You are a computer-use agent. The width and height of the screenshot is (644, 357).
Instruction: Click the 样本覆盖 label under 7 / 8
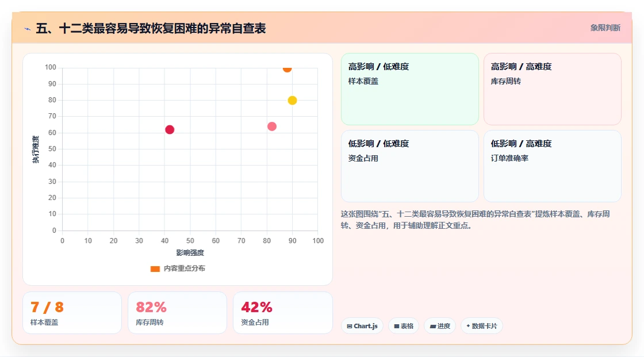click(x=44, y=323)
